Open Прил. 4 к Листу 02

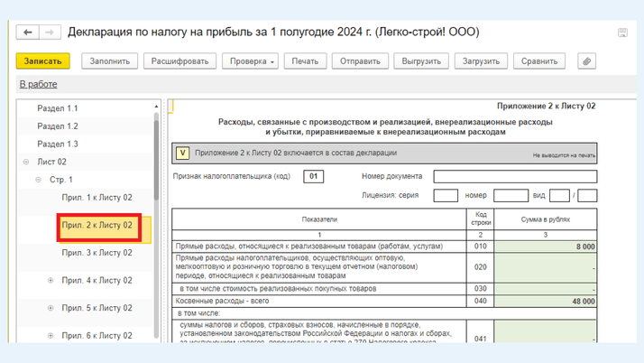pos(97,280)
